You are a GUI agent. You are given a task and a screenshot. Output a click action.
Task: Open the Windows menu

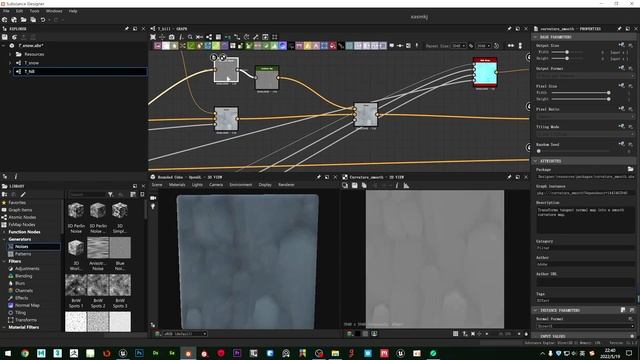tap(54, 11)
